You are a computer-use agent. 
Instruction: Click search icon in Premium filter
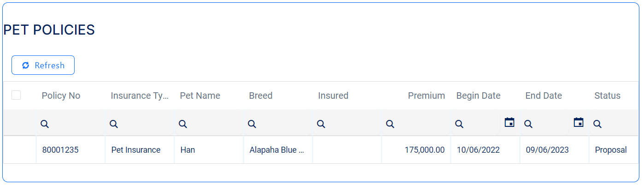pos(390,124)
